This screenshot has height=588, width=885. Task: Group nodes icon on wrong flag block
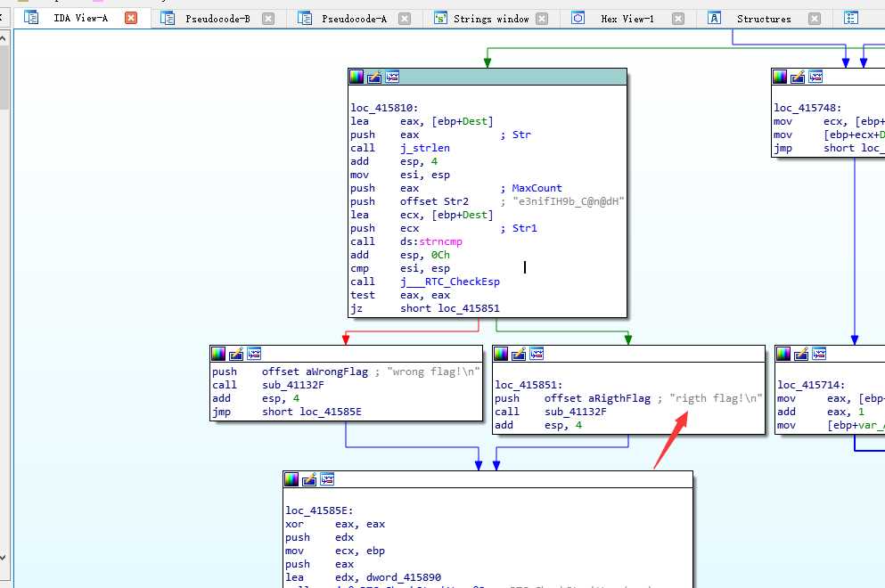254,354
